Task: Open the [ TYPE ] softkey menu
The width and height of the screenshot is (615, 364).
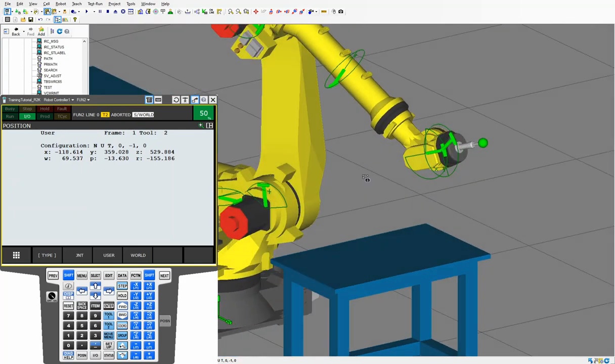Action: pyautogui.click(x=47, y=255)
